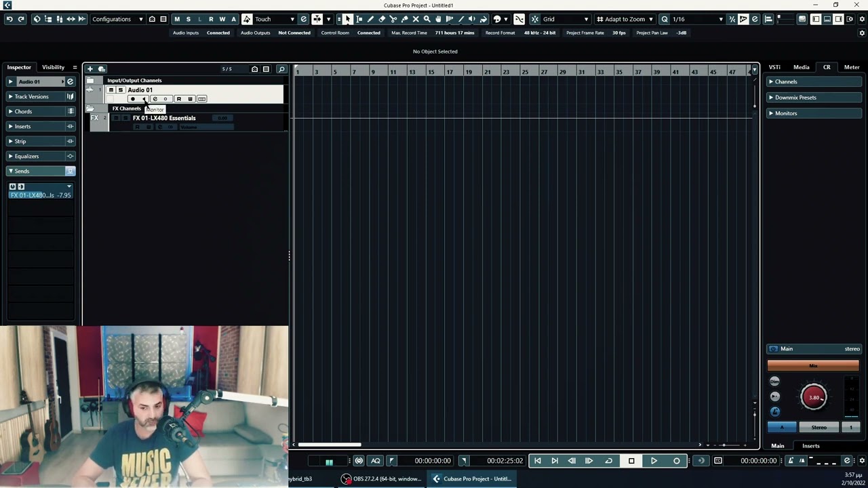Click Edit Channel Settings on Audio 01

(x=155, y=99)
